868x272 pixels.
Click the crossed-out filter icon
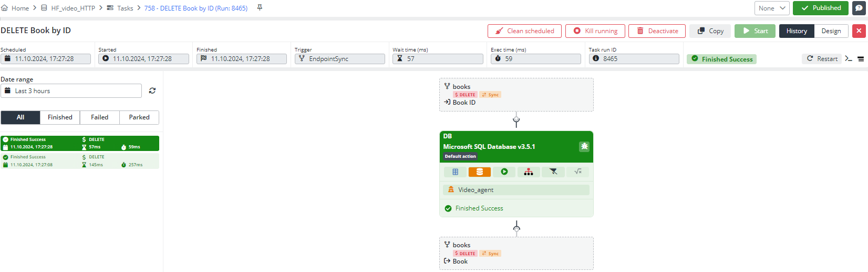tap(553, 172)
